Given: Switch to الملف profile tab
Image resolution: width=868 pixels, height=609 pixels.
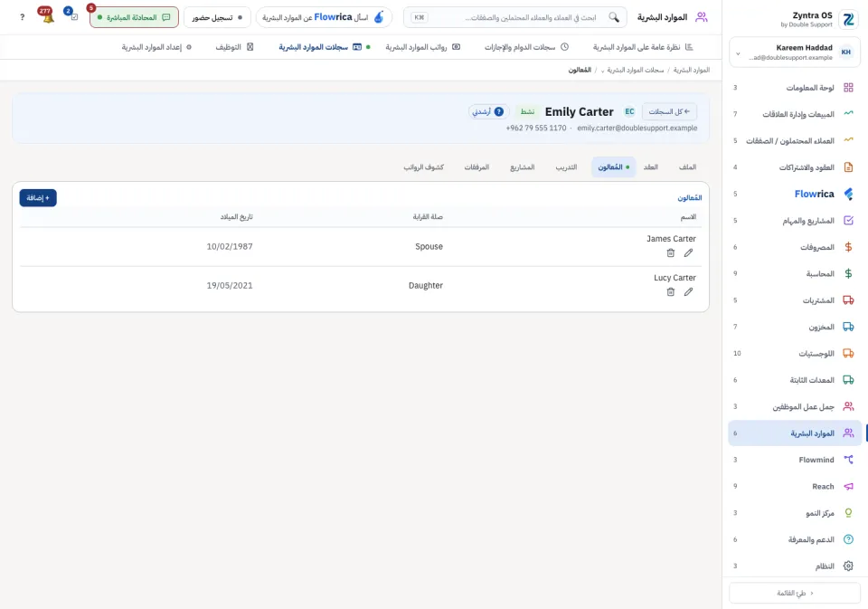Looking at the screenshot, I should coord(687,167).
